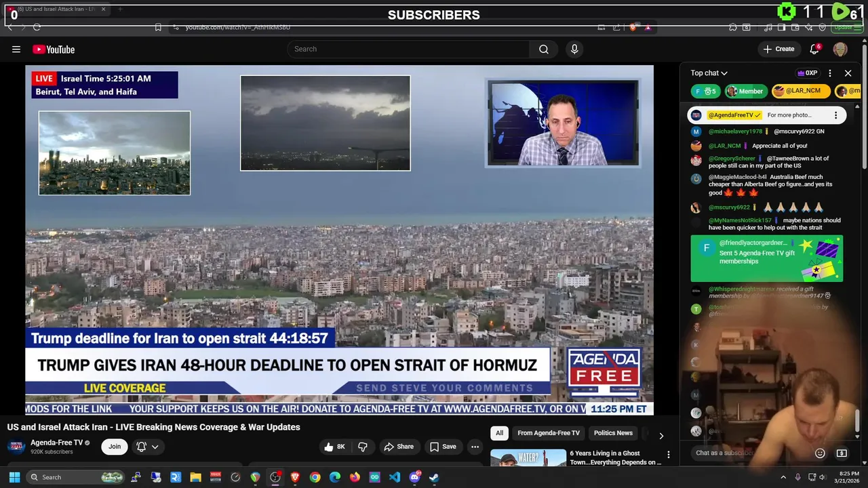Bookmark this page in address bar
This screenshot has width=868, height=488.
tap(158, 27)
